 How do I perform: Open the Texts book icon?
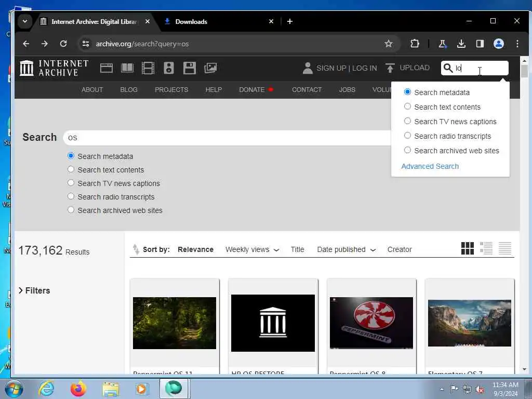[x=127, y=68]
